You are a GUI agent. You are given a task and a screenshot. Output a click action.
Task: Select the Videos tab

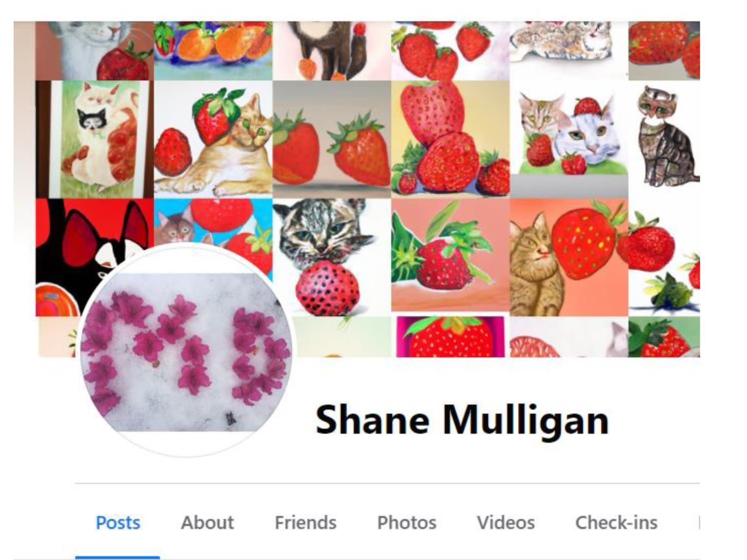click(x=506, y=522)
